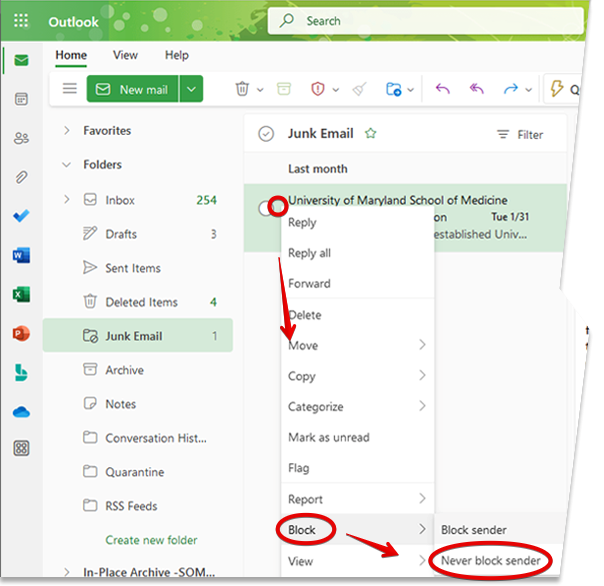Expand the Favorites section
604x586 pixels.
[67, 131]
